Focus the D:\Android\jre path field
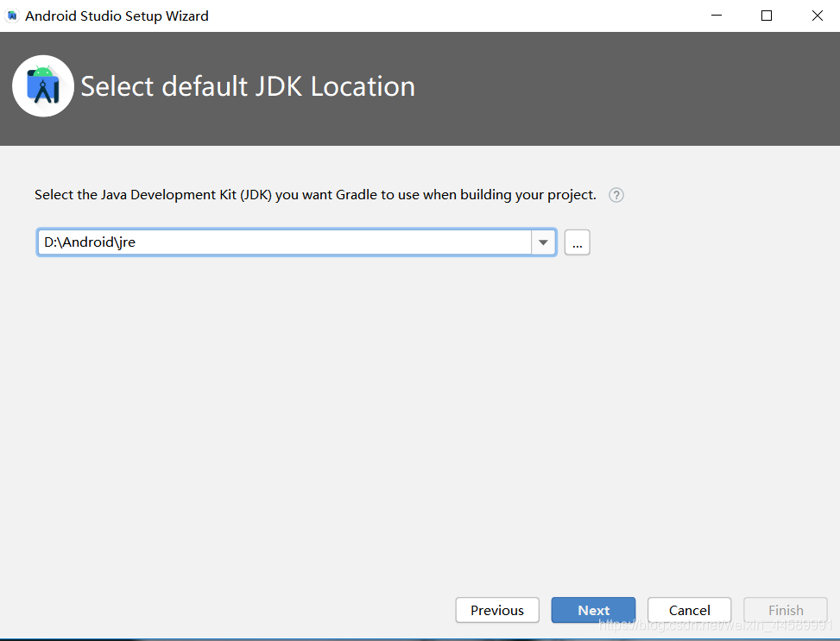The image size is (840, 641). tap(285, 242)
